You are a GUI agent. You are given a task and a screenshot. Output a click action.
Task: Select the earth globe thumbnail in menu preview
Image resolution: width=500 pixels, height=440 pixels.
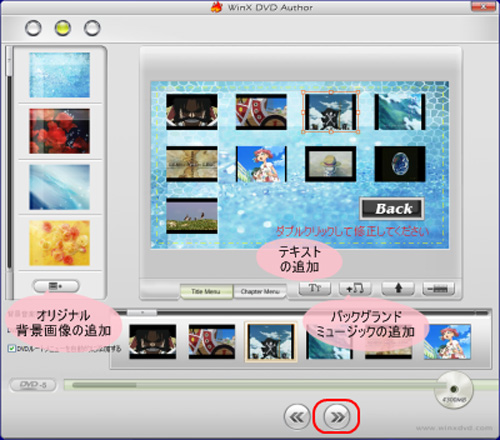[400, 164]
